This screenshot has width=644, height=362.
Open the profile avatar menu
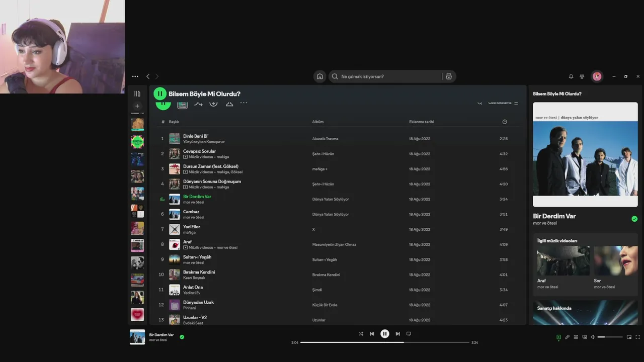[597, 76]
